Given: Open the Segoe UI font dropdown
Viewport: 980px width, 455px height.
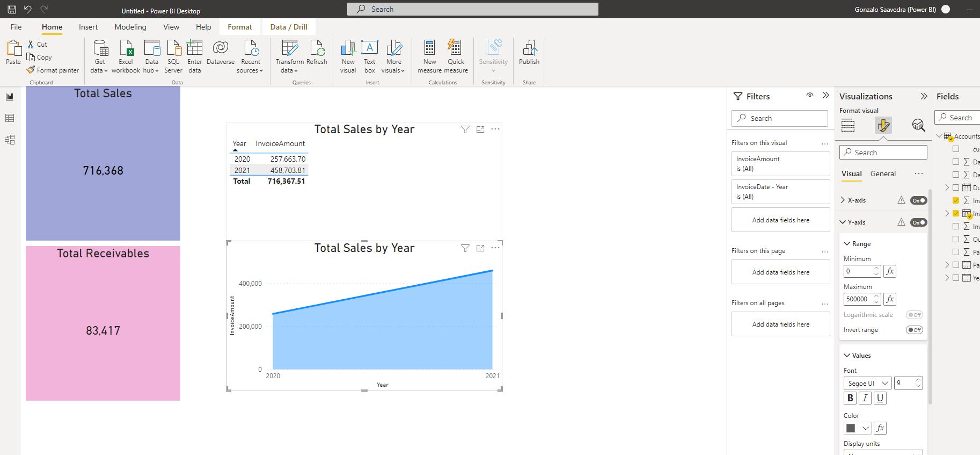Looking at the screenshot, I should click(867, 383).
